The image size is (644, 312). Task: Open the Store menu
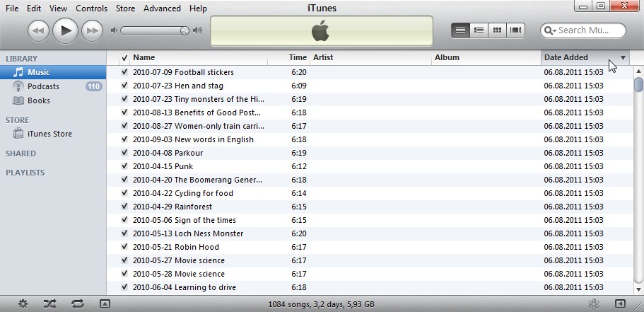pyautogui.click(x=125, y=8)
